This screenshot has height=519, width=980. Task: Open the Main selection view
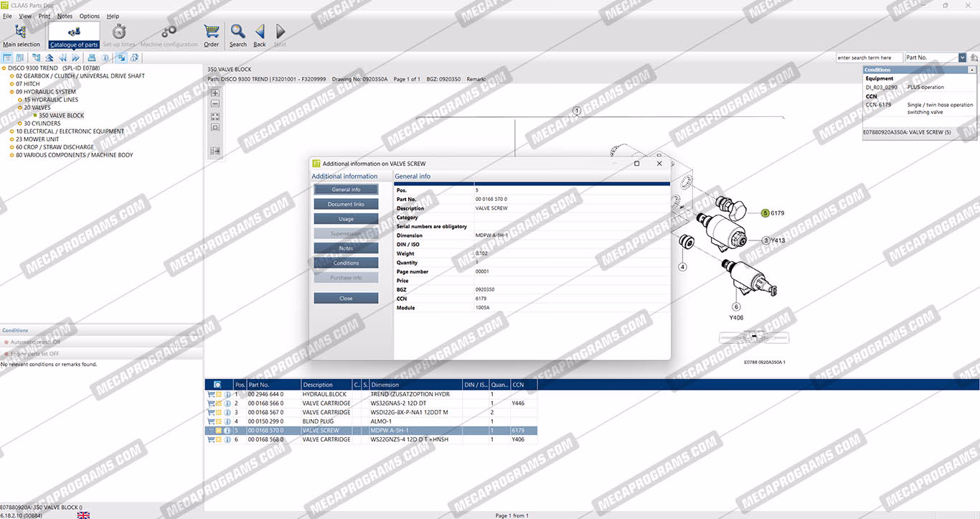pos(21,34)
